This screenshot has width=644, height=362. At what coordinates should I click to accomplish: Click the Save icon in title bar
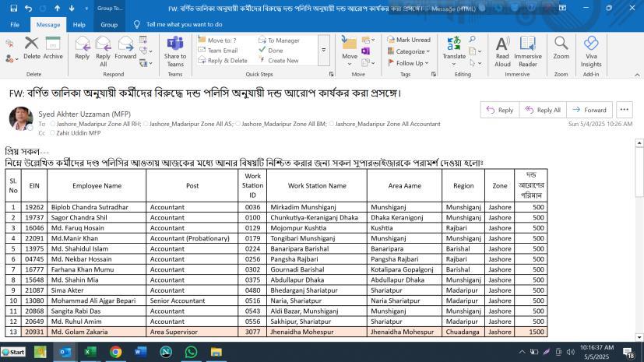pyautogui.click(x=13, y=9)
